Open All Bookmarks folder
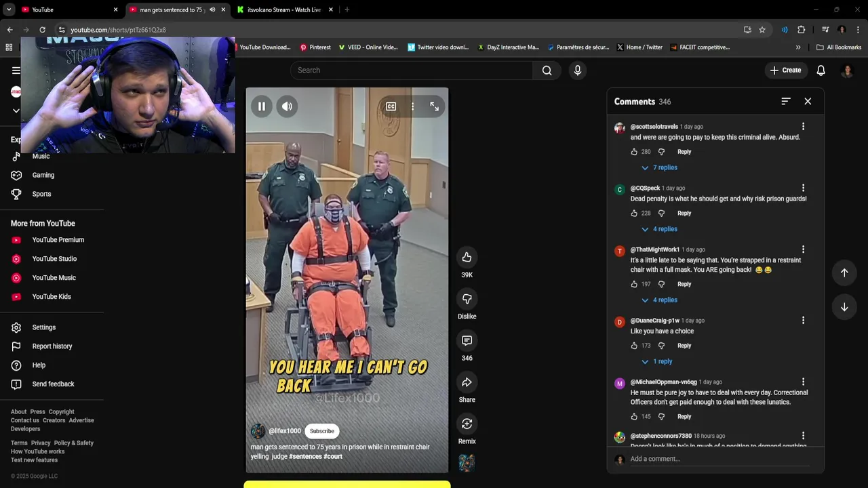The width and height of the screenshot is (868, 488). [839, 47]
